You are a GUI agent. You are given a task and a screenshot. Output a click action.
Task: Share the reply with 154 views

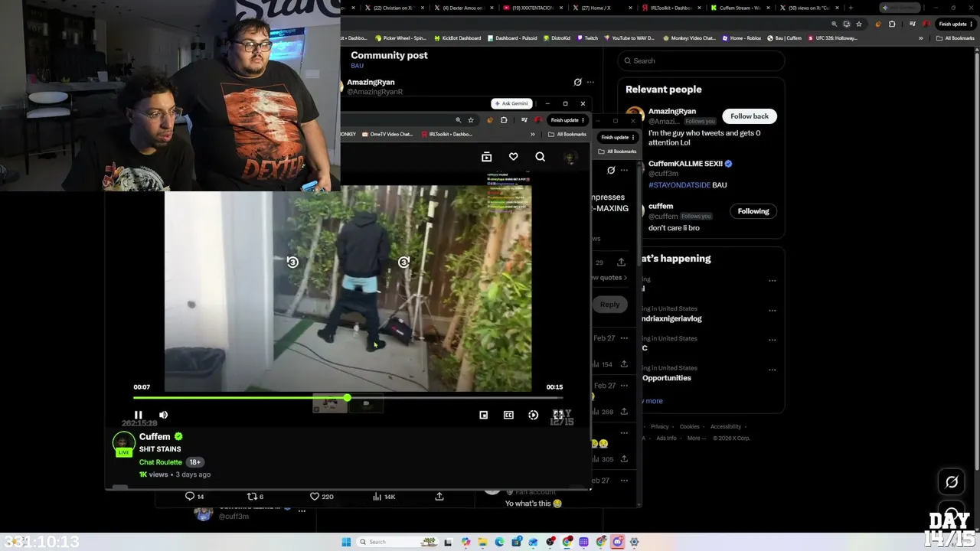click(624, 364)
